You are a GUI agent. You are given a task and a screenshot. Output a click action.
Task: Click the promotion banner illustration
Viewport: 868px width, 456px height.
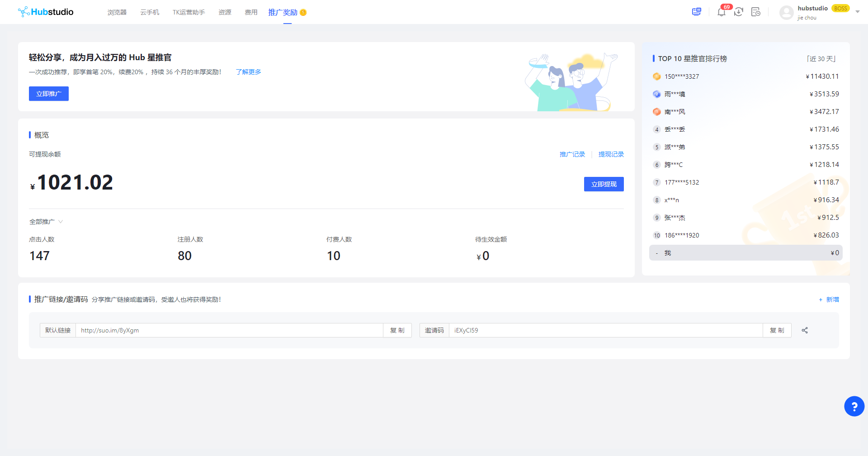(x=571, y=82)
